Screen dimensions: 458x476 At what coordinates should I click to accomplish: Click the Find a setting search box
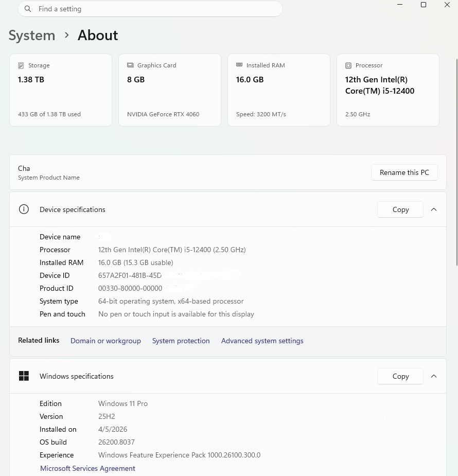click(x=150, y=9)
